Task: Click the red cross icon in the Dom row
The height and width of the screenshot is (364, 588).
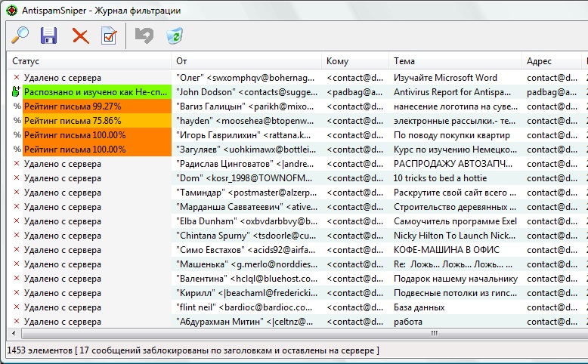Action: point(17,177)
